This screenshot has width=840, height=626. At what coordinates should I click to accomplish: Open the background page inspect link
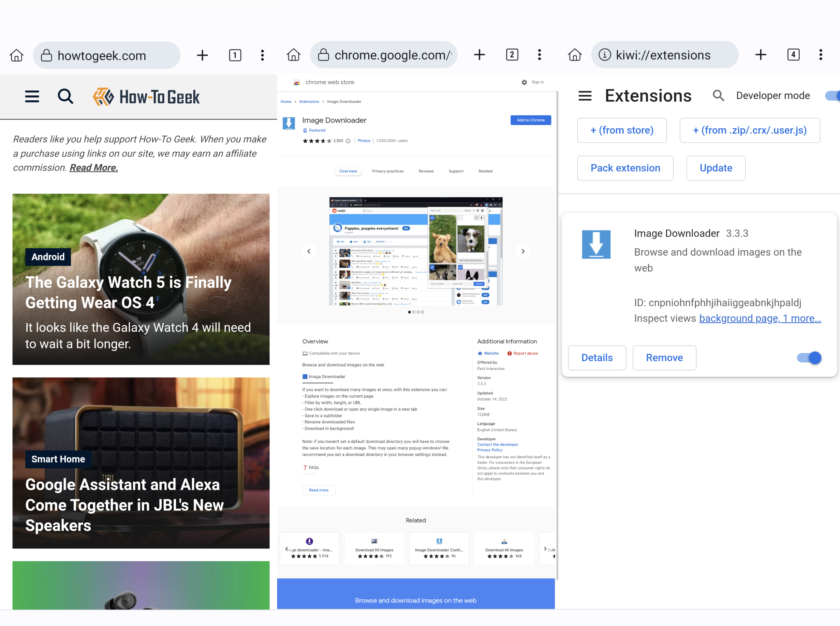(738, 318)
